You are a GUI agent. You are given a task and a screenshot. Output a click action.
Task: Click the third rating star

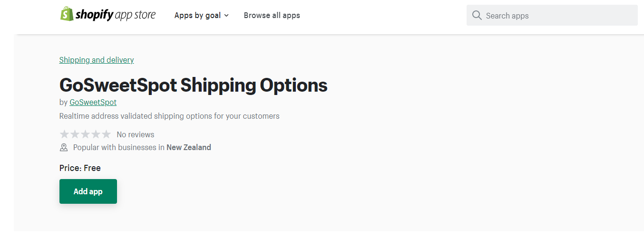(85, 134)
